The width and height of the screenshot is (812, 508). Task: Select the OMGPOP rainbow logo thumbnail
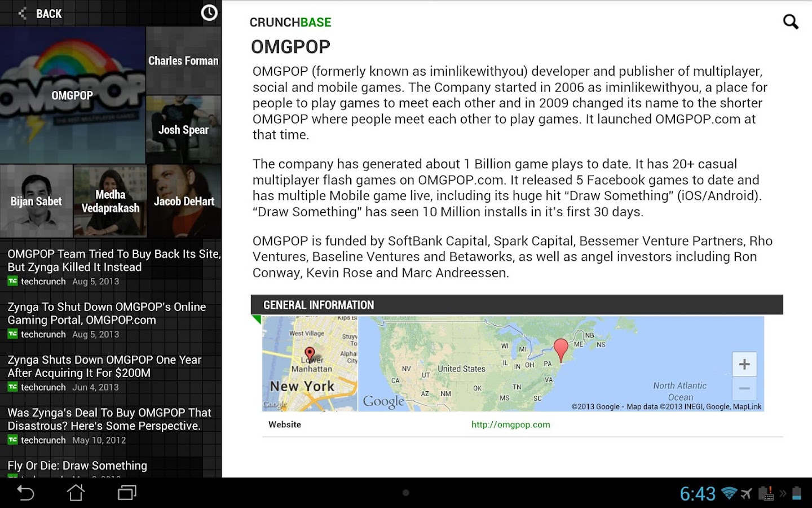point(73,95)
